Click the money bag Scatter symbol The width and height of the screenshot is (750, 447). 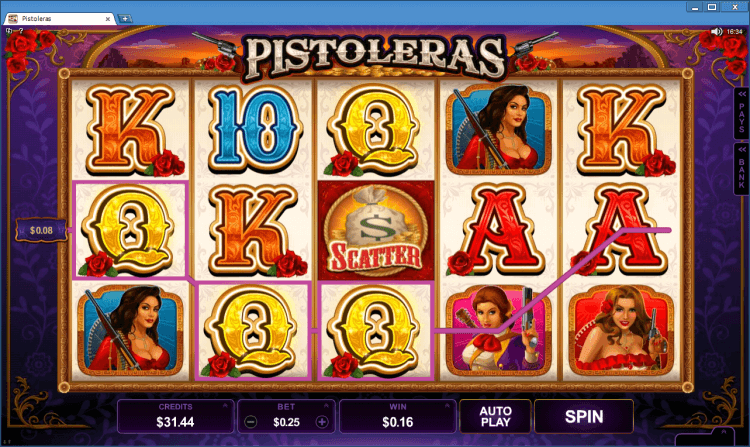click(x=376, y=230)
